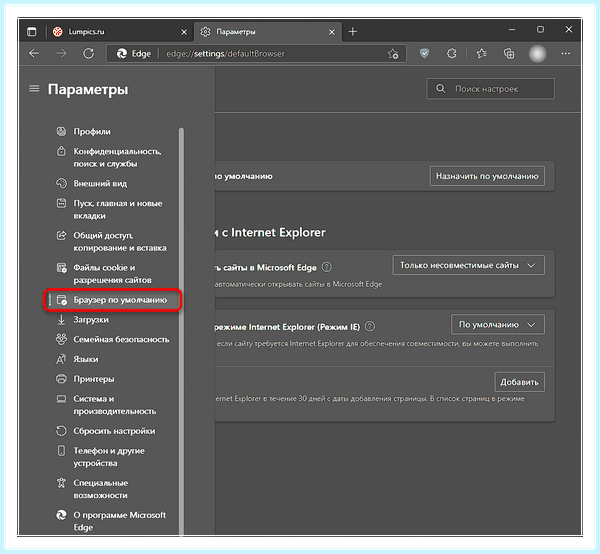Close the Lumpics.ru tab
This screenshot has height=554, width=600.
pos(184,32)
